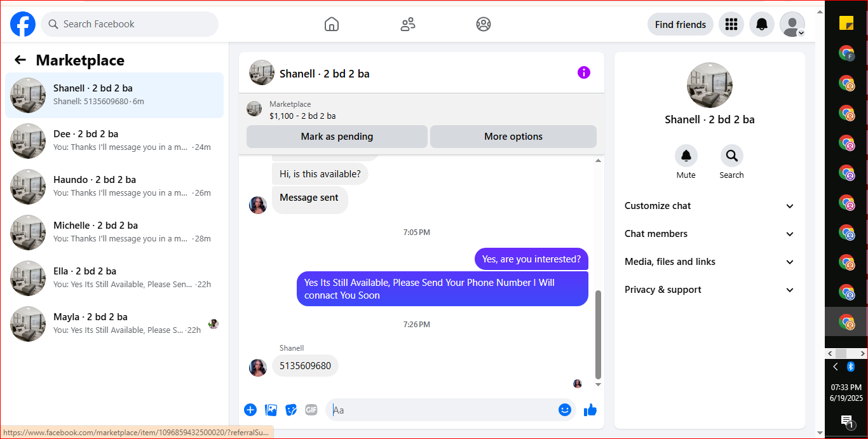Click the taskbar scroll right arrow
Screen dimensions: 868x439
tap(863, 353)
